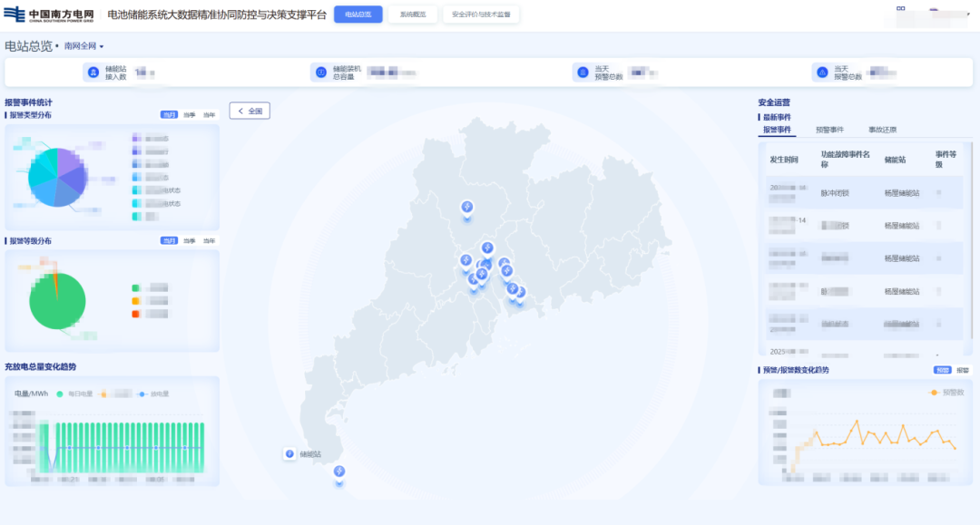Switch 报警类型分布 chart to 当季
This screenshot has width=980, height=525.
(189, 115)
